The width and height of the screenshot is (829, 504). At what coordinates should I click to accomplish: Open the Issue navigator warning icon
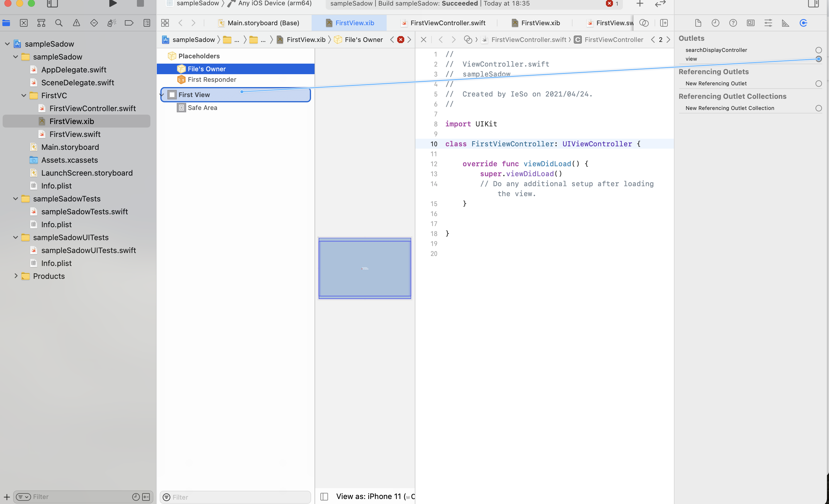click(77, 23)
